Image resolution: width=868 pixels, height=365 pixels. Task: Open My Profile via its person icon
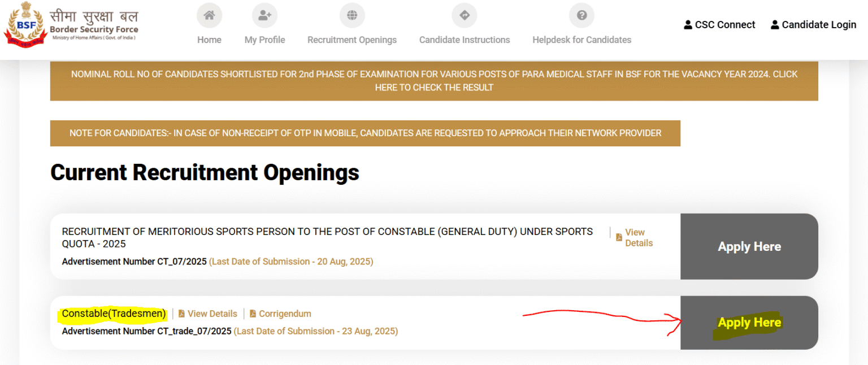264,15
